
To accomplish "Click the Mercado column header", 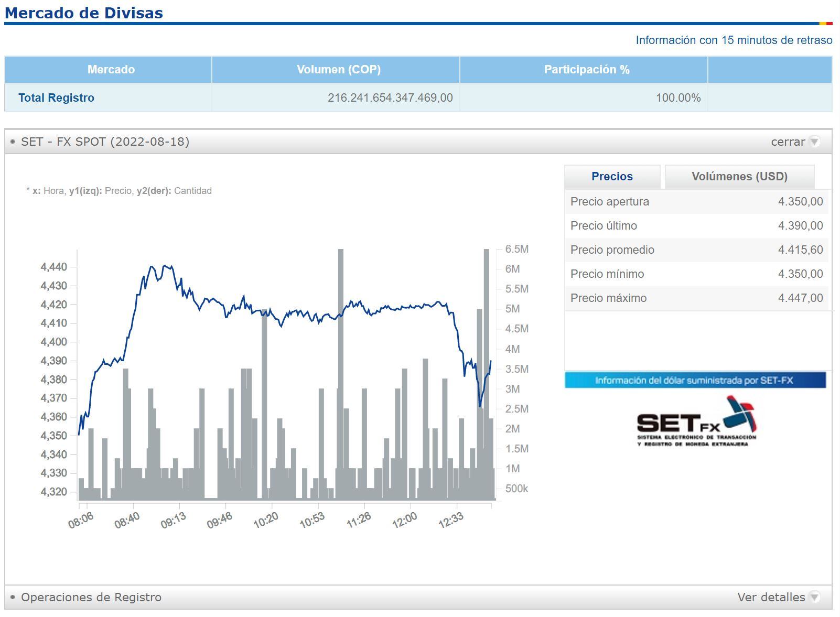I will point(111,70).
